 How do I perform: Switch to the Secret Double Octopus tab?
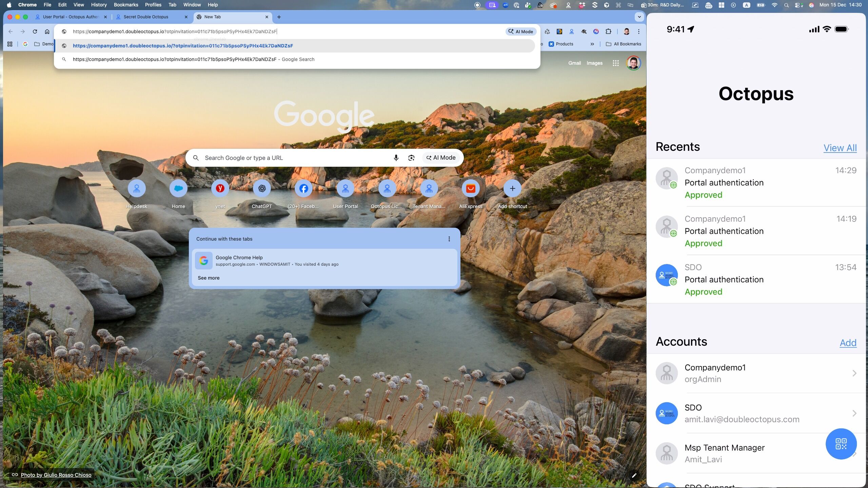146,17
